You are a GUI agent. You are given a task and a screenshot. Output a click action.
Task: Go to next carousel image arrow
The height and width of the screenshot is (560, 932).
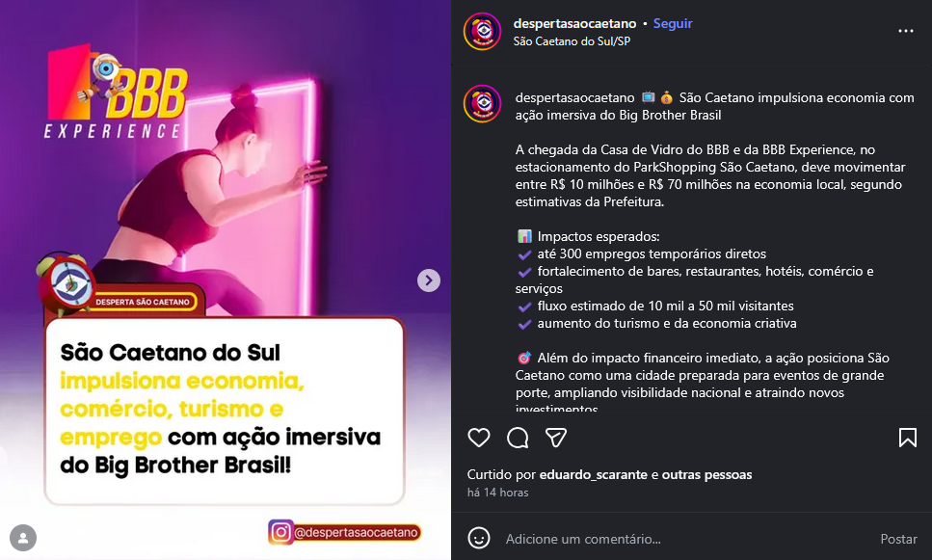(x=429, y=280)
